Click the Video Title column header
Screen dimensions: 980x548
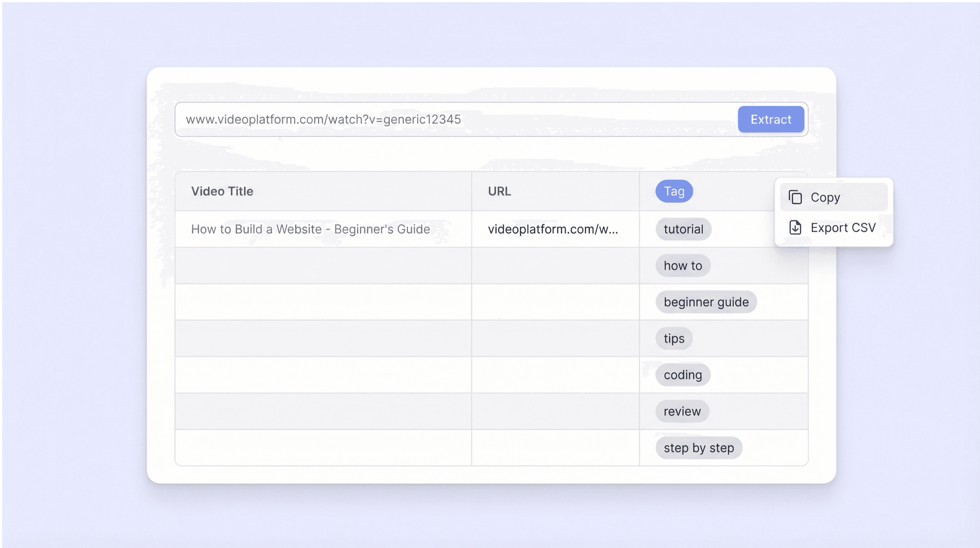tap(223, 191)
